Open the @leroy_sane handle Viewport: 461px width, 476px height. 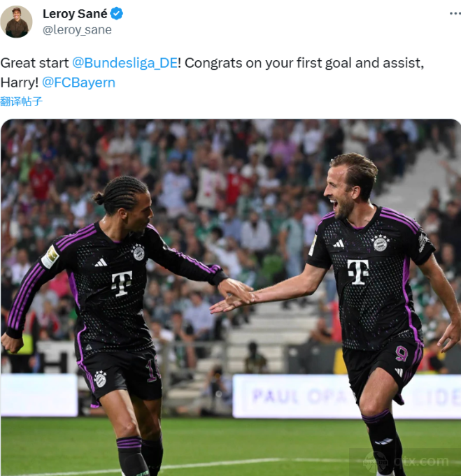pos(77,30)
